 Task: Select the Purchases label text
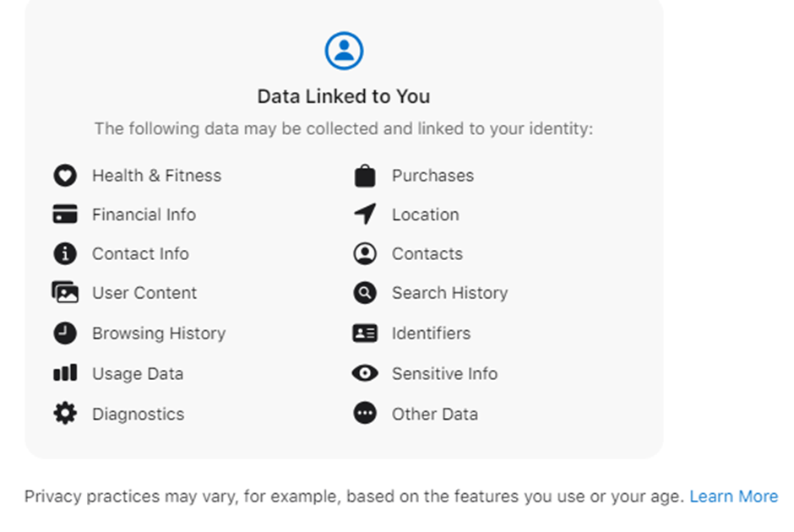432,175
